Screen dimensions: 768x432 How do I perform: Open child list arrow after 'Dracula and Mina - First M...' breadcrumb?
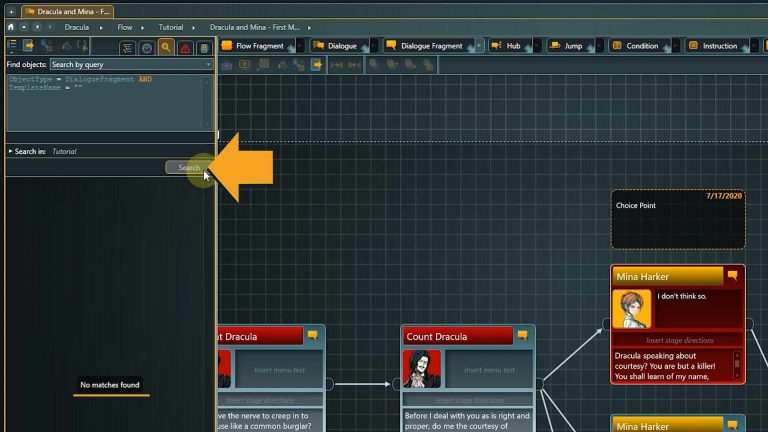(x=309, y=28)
